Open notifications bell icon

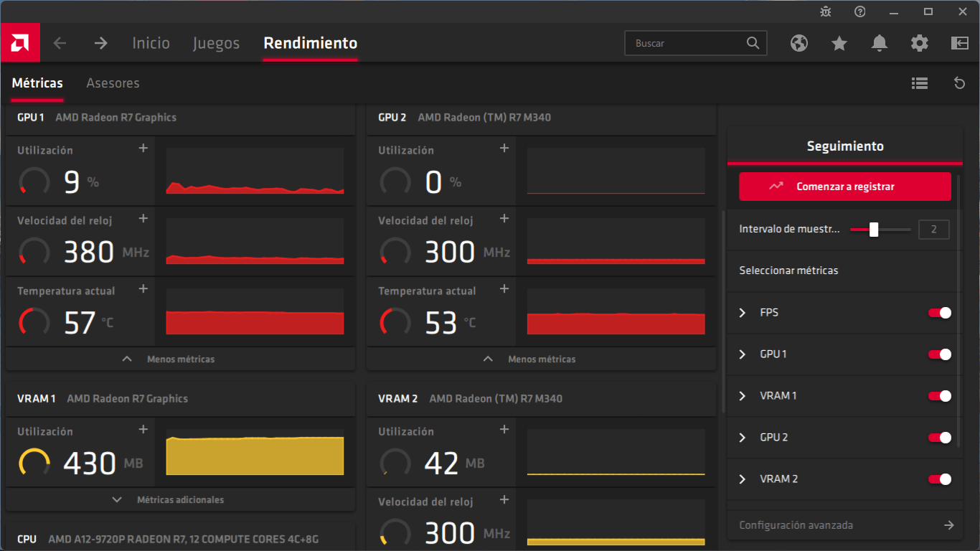(x=880, y=43)
